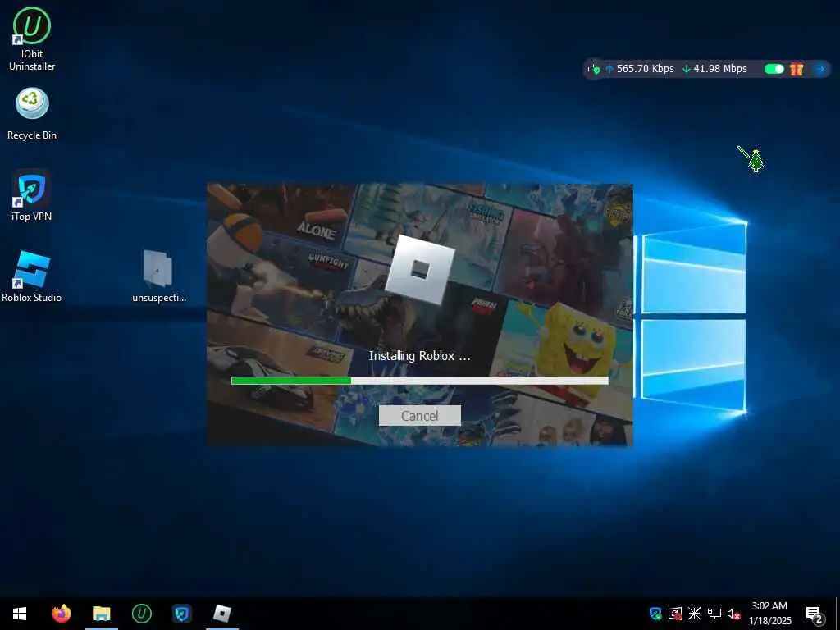The image size is (840, 630).
Task: Click the Roblox logo in the installer
Action: [419, 270]
